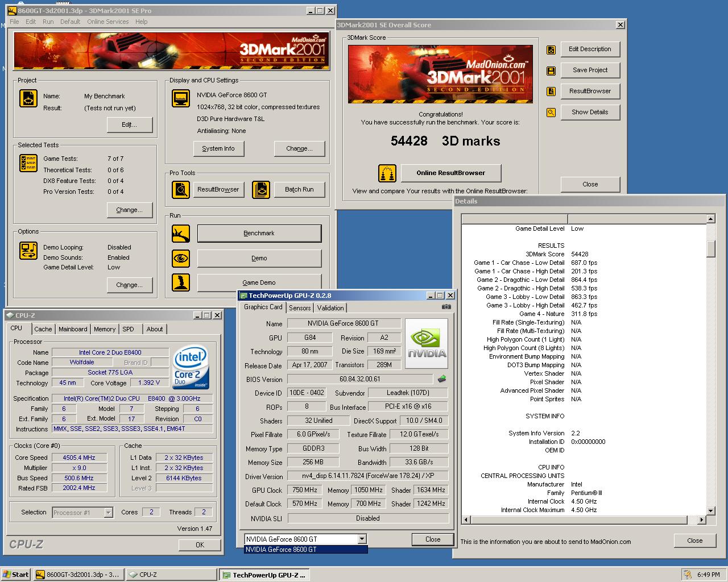Open the Edit menu in 3DMark2001

[31, 22]
